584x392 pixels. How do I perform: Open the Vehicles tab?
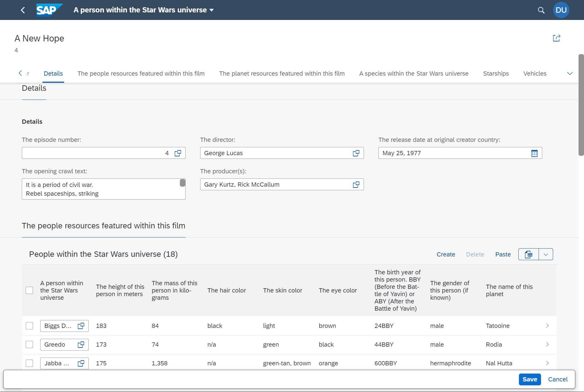pos(535,73)
